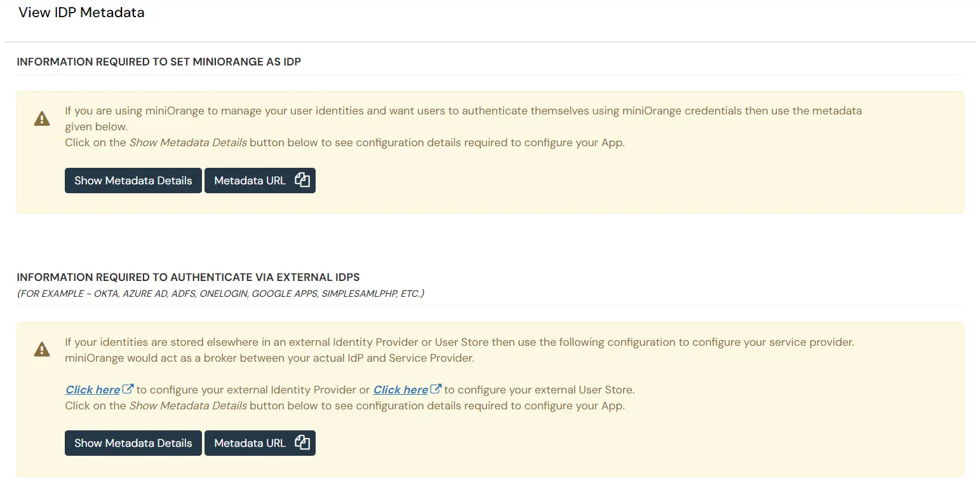980x492 pixels.
Task: Click the example IDP list text mentioning OKTA
Action: click(x=220, y=293)
